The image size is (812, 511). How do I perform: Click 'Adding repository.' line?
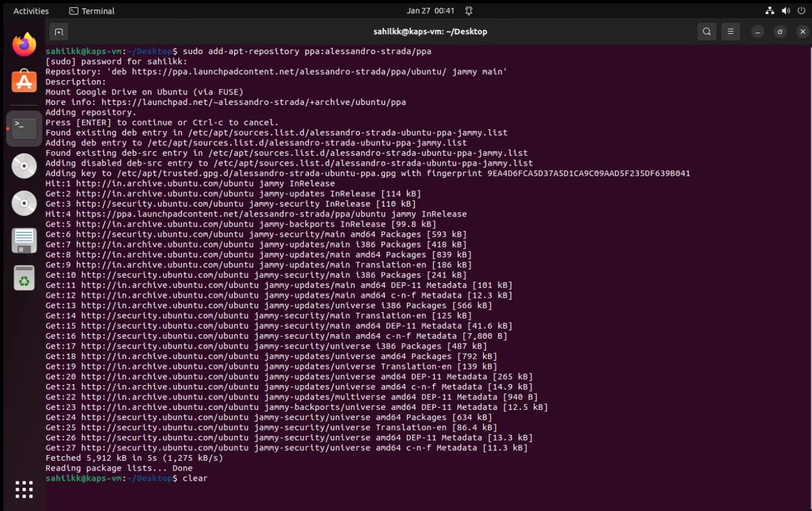coord(91,112)
